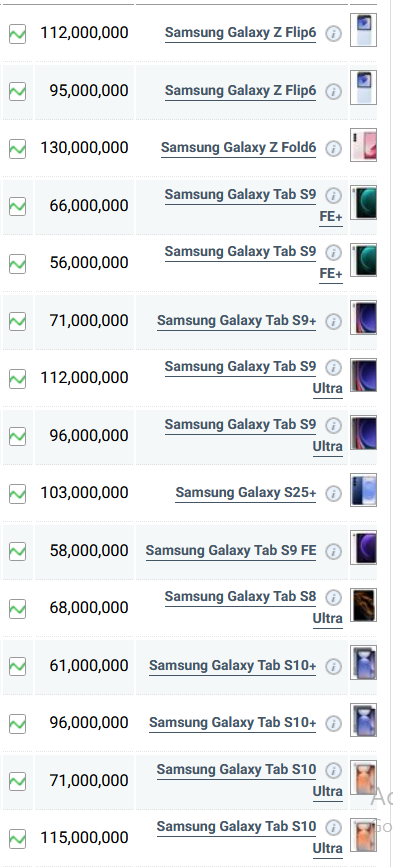This screenshot has height=867, width=393.
Task: Open chart icon for 115,000,000 Tab S10 Ultra
Action: tap(18, 838)
